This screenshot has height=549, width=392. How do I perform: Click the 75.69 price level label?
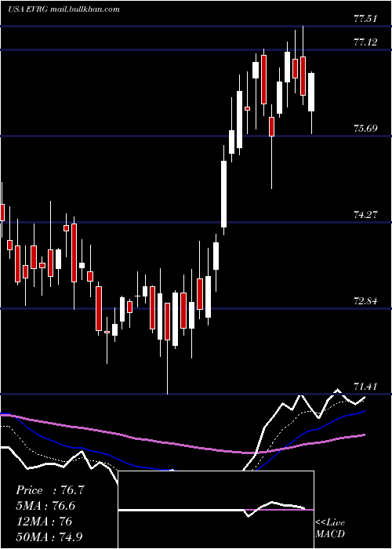(365, 129)
